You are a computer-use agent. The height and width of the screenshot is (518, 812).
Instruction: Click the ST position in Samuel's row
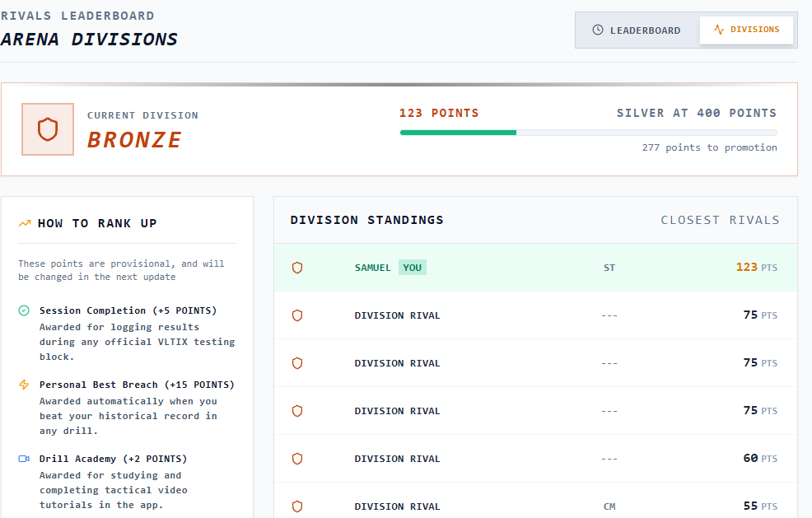click(x=609, y=268)
